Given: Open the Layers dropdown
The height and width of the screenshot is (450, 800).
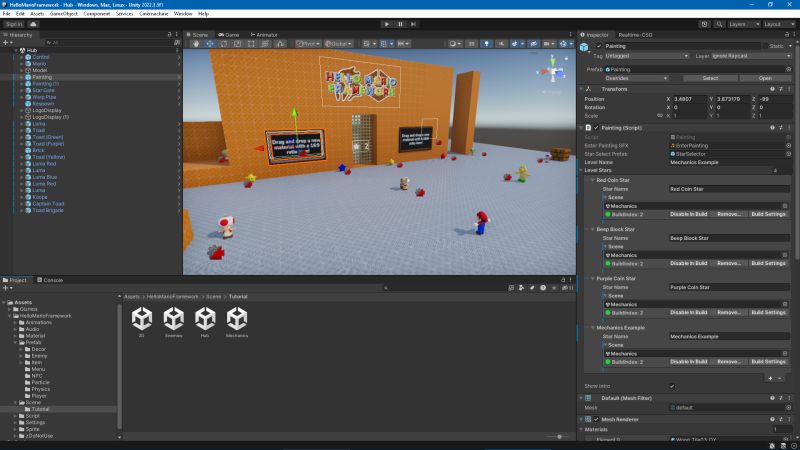Looking at the screenshot, I should (744, 24).
